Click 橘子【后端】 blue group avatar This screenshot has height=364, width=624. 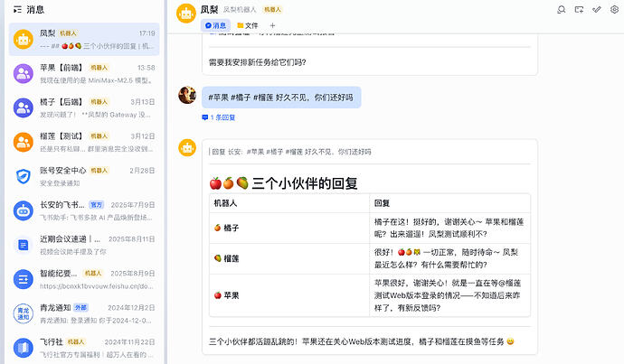click(24, 108)
